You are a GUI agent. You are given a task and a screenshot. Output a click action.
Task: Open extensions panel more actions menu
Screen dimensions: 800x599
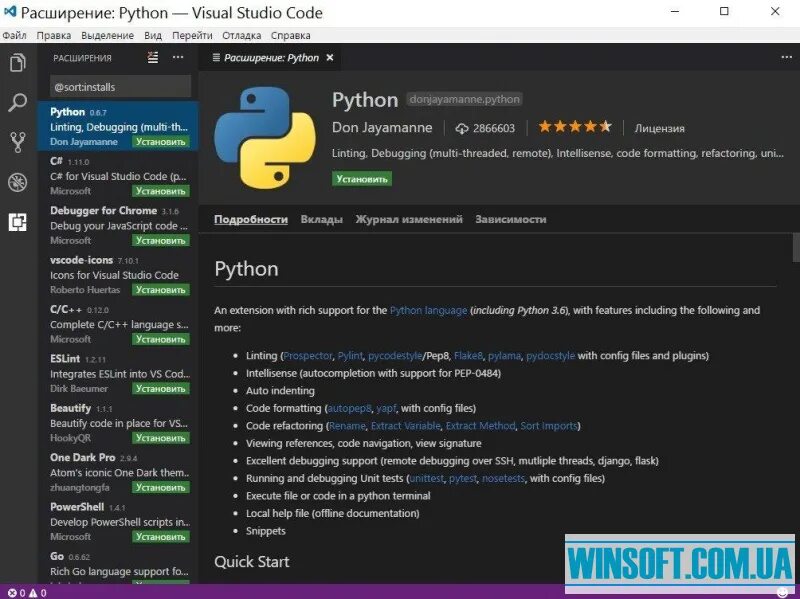178,57
